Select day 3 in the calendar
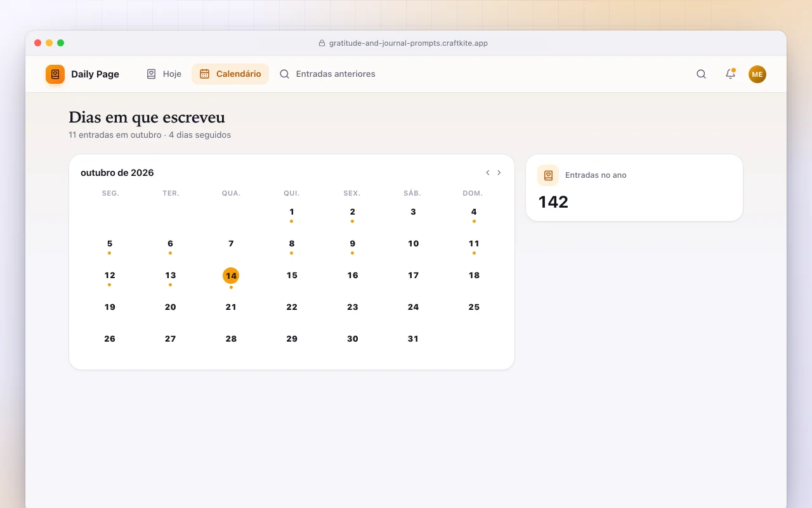This screenshot has width=812, height=508. pos(413,212)
